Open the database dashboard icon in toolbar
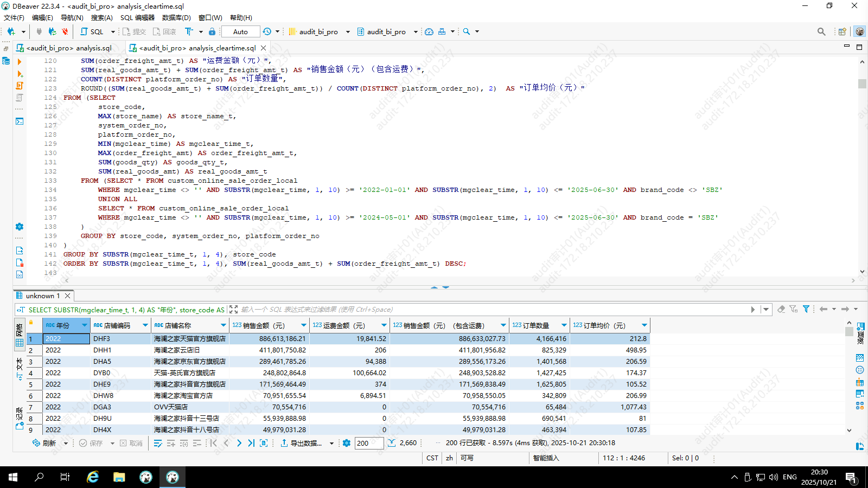The image size is (868, 488). [x=429, y=31]
